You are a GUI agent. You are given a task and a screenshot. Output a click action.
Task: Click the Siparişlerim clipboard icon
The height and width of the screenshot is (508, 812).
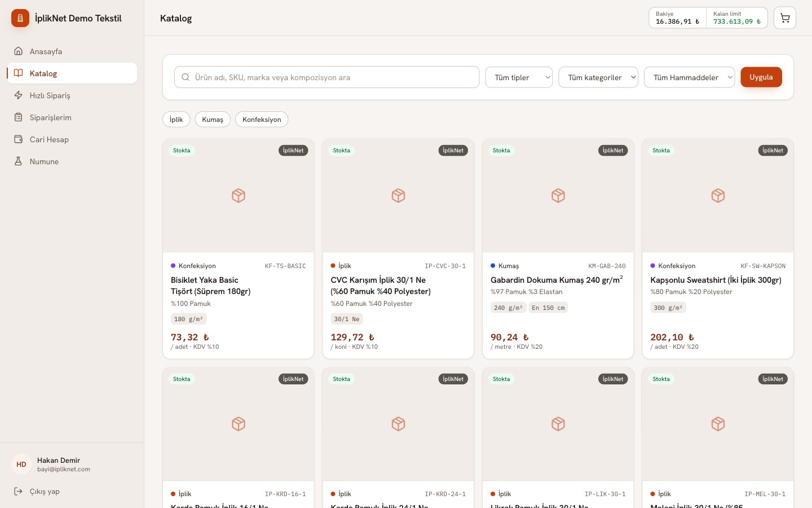[18, 117]
